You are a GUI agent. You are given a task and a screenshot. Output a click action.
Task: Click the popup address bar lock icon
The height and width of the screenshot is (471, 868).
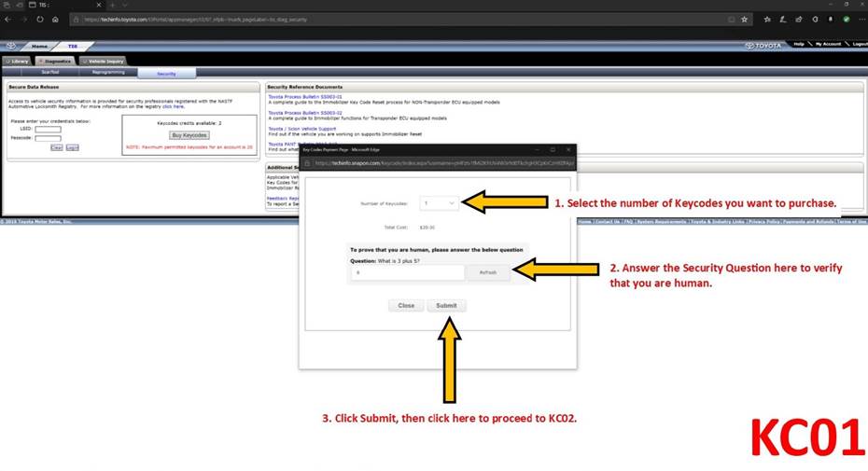tap(308, 163)
